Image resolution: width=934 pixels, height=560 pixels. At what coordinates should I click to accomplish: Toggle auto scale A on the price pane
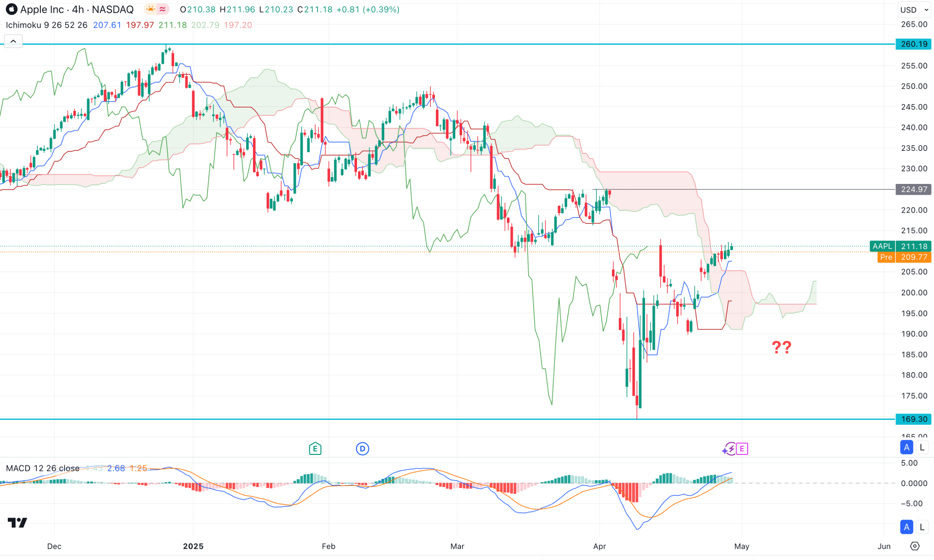[x=906, y=447]
